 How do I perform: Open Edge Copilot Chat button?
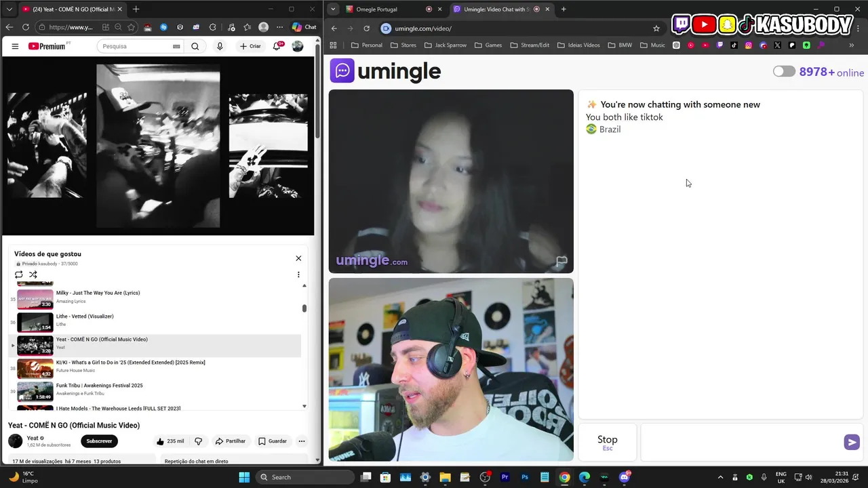pos(304,27)
